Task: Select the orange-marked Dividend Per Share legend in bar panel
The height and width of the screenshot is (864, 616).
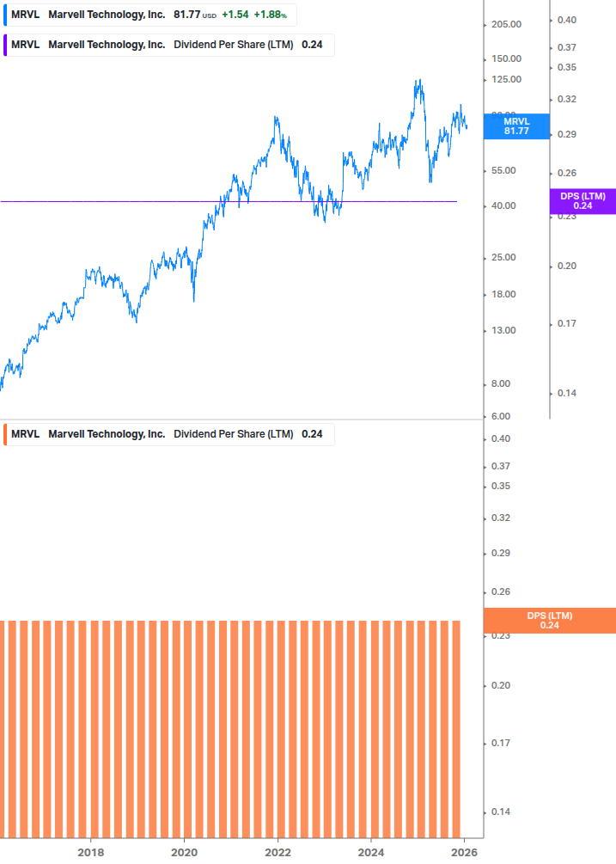Action: [x=168, y=434]
